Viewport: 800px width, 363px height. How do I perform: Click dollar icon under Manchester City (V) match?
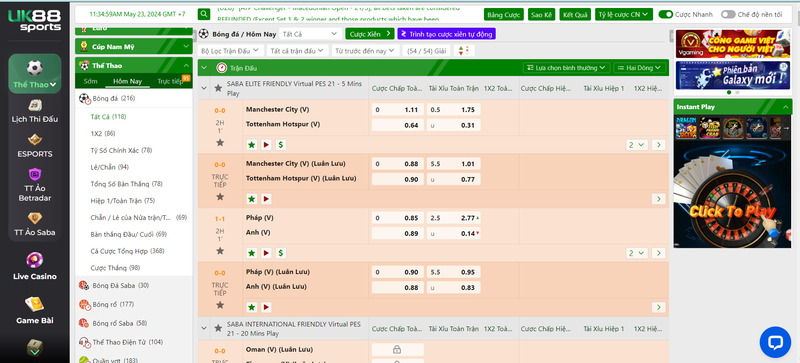[281, 145]
